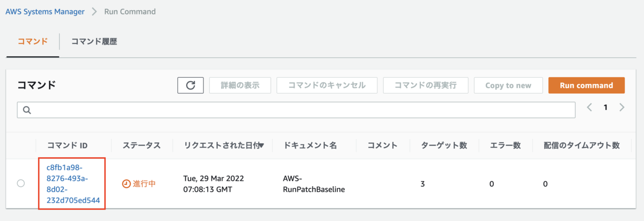This screenshot has width=644, height=221.
Task: Sort by リクエストされた日付 column
Action: [x=223, y=145]
